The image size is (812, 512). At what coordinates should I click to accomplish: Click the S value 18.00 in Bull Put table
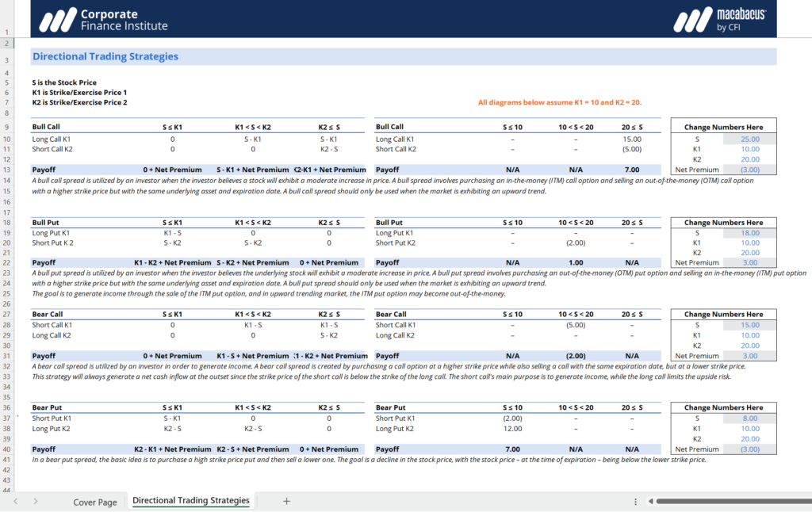[x=749, y=235]
